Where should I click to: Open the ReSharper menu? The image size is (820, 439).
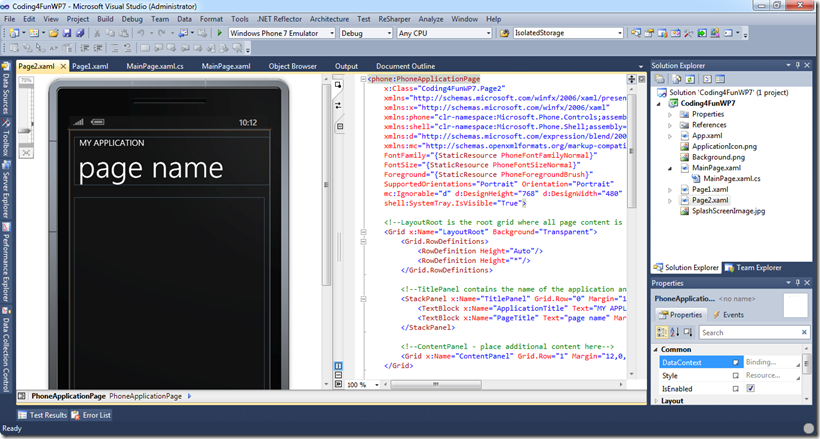394,19
